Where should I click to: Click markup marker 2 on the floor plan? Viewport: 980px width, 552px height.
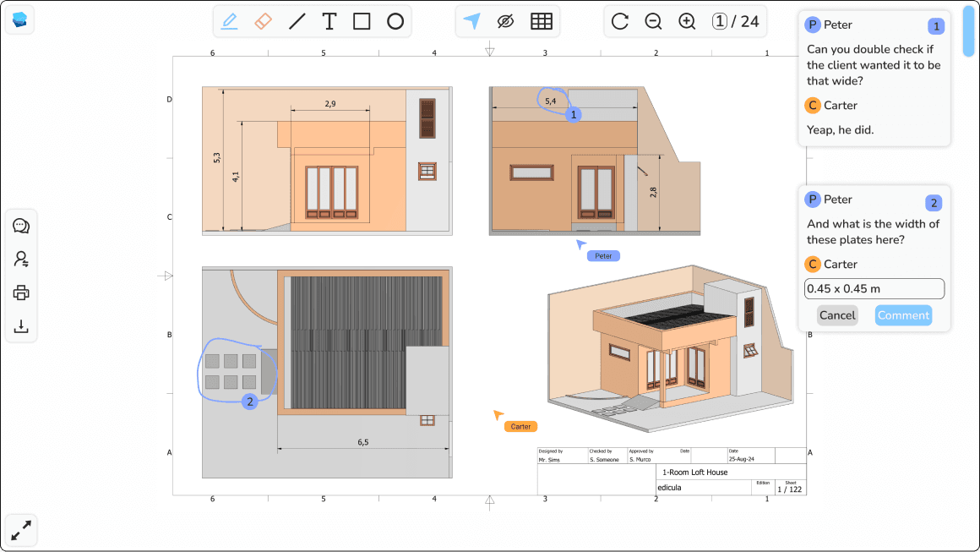[250, 402]
